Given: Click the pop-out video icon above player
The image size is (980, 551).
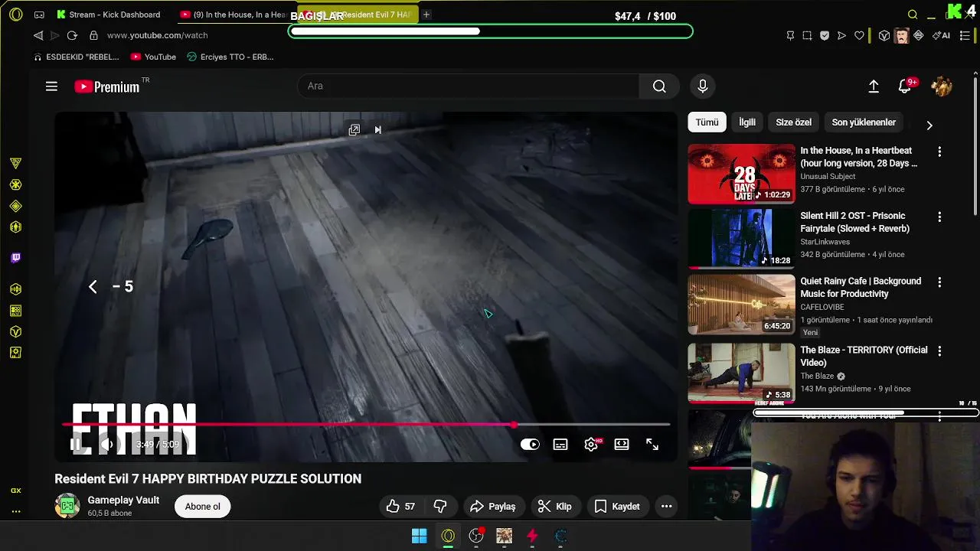Looking at the screenshot, I should 354,130.
